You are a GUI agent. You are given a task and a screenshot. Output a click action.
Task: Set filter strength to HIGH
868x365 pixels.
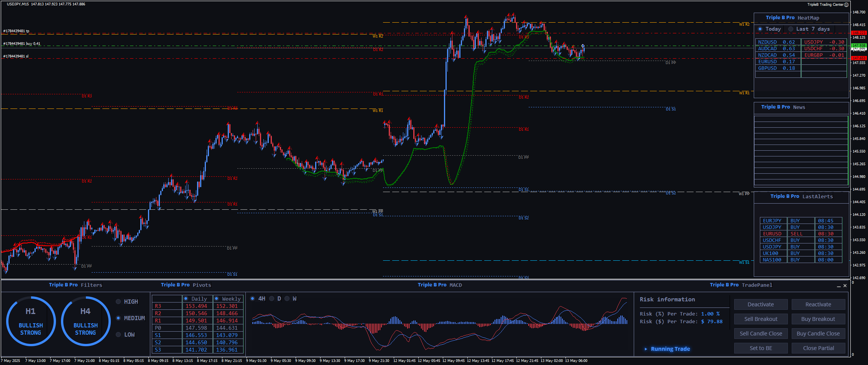coord(118,302)
